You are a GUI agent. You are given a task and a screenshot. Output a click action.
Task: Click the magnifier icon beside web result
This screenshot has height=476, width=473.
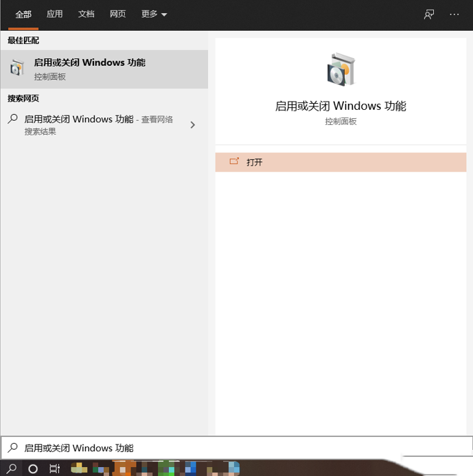pos(13,119)
